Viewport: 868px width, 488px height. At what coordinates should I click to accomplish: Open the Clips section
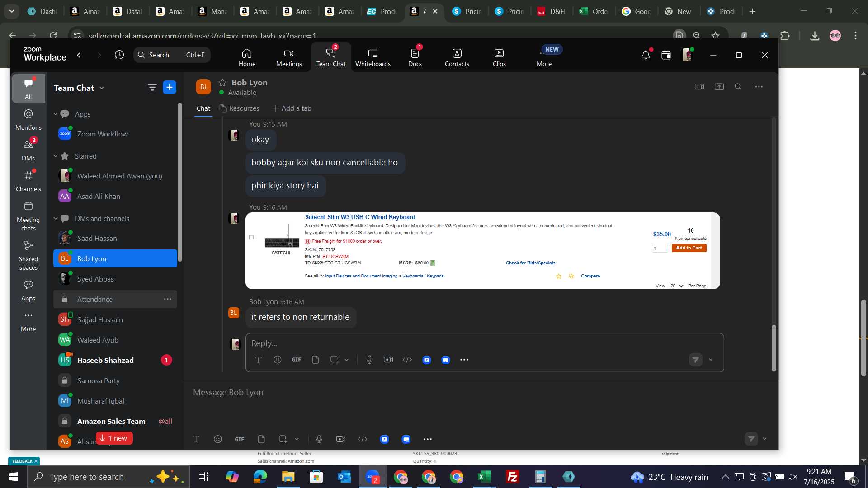pyautogui.click(x=499, y=57)
